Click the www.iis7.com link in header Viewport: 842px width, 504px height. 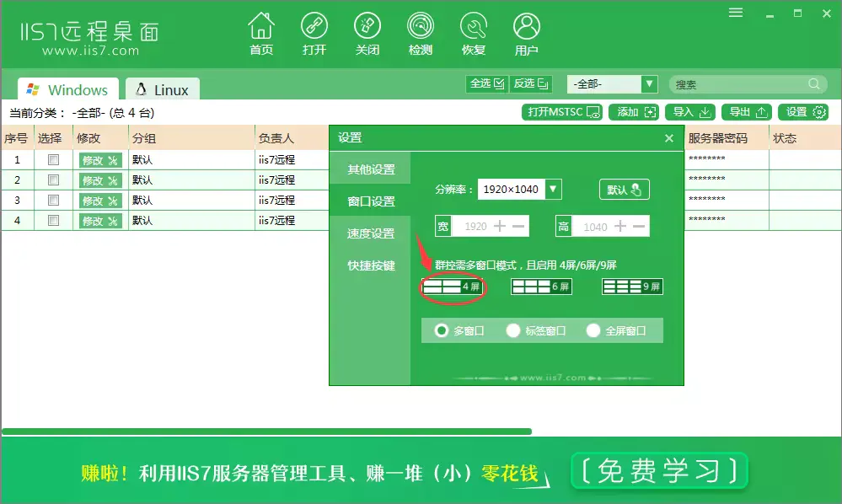[90, 51]
